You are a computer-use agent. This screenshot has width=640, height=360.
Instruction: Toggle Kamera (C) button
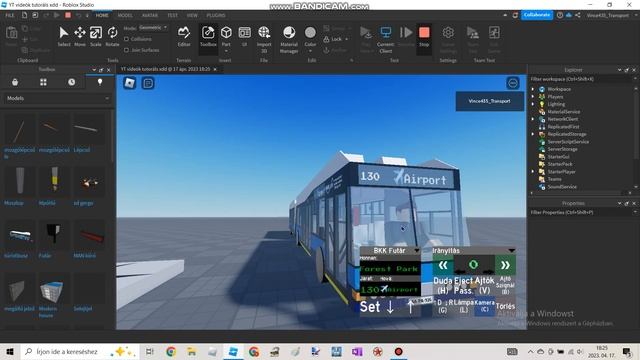coord(484,306)
